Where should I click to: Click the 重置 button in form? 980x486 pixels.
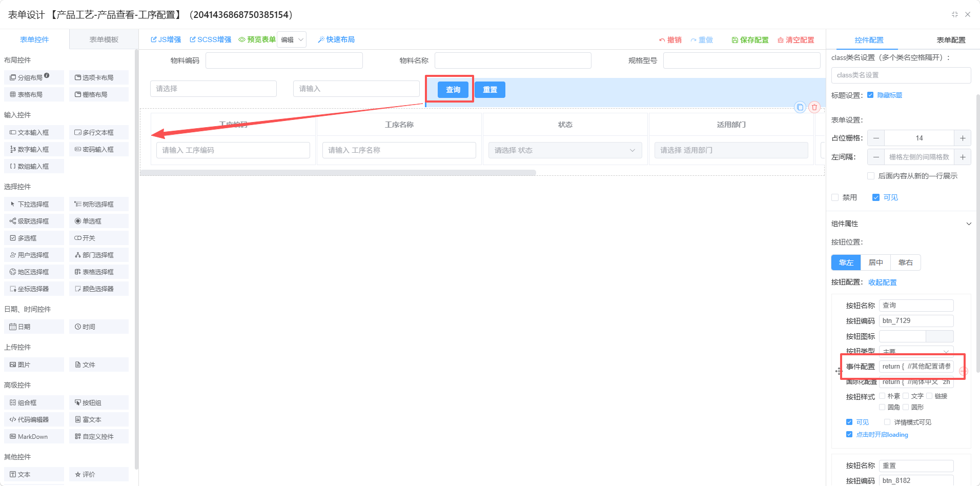click(489, 90)
